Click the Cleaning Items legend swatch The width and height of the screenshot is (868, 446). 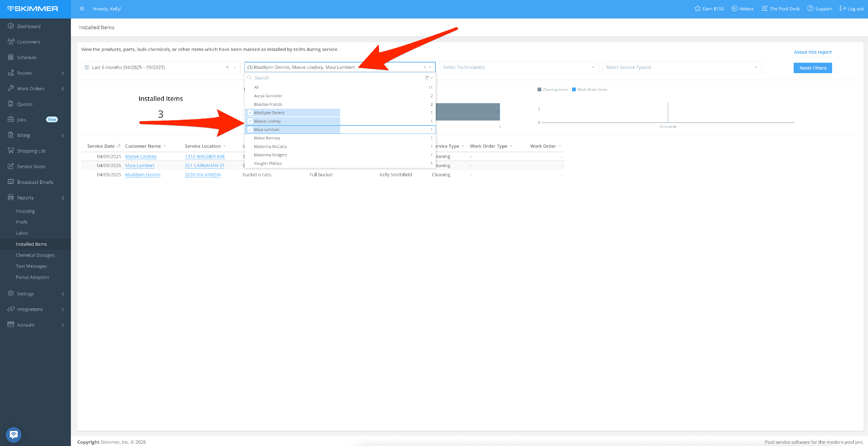click(x=539, y=90)
